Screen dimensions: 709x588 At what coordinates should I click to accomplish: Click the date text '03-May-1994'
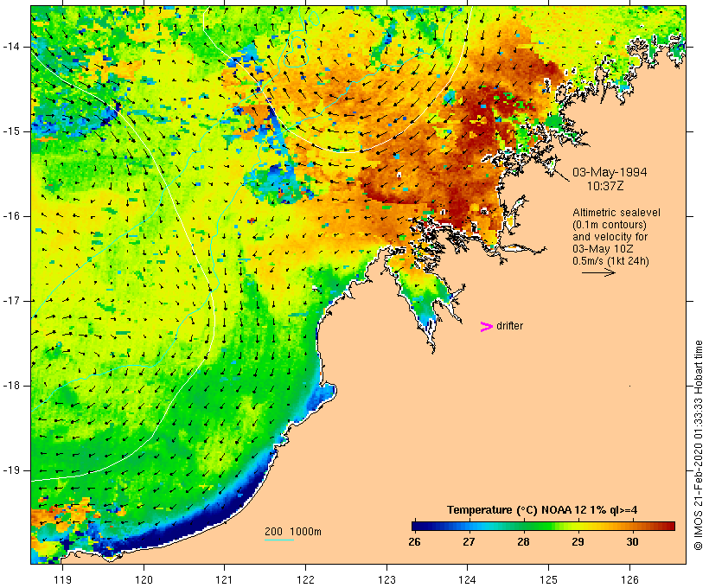610,172
